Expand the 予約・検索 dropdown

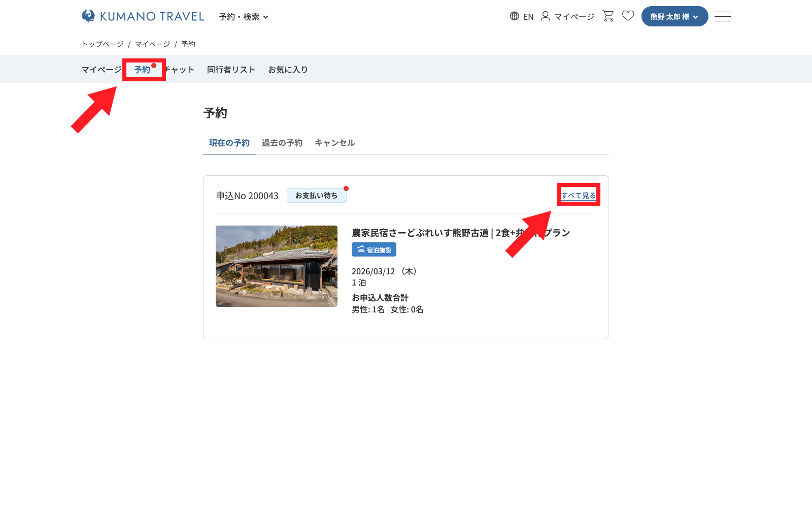[x=244, y=17]
